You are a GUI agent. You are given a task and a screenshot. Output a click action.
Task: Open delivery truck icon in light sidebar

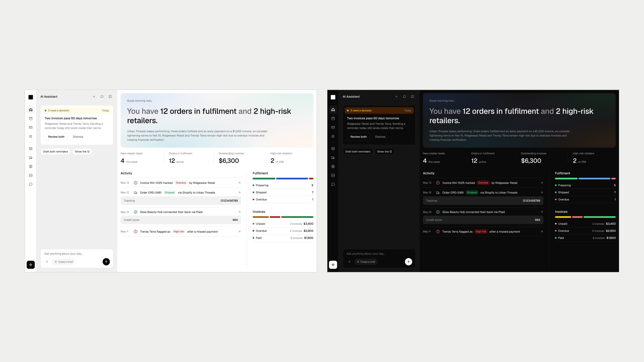point(31,158)
